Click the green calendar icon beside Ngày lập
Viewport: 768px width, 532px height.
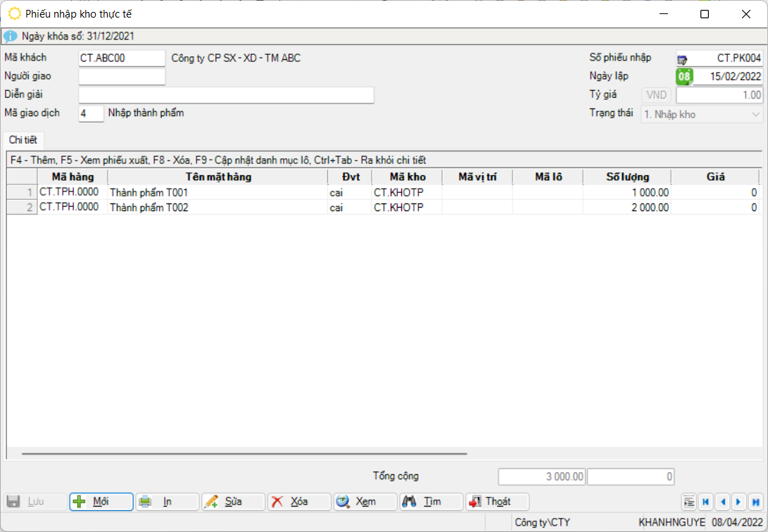(684, 77)
